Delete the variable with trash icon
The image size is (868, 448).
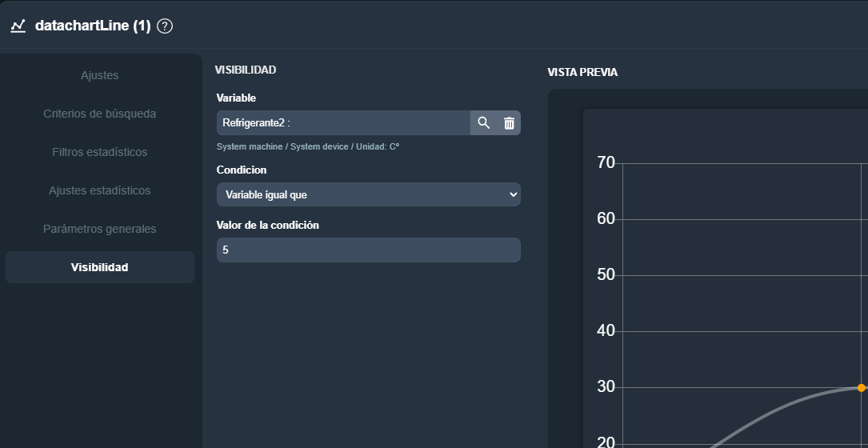509,123
